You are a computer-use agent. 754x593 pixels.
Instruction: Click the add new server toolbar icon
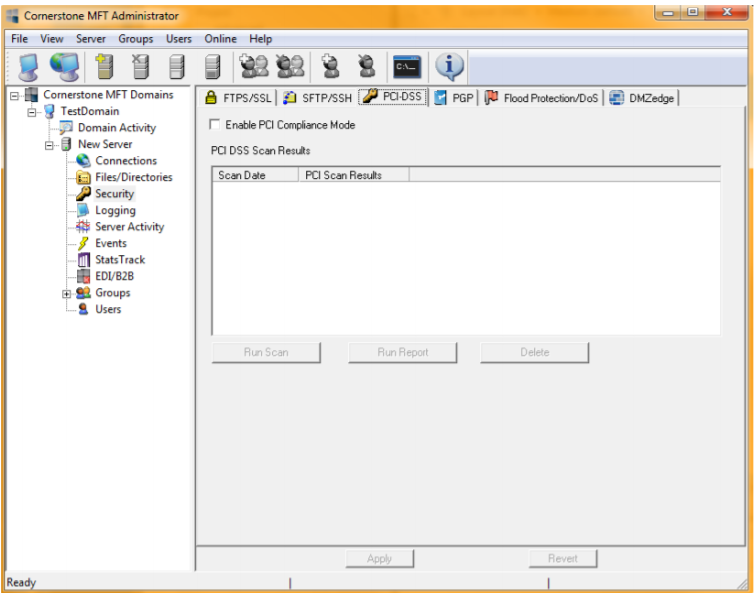pyautogui.click(x=104, y=66)
